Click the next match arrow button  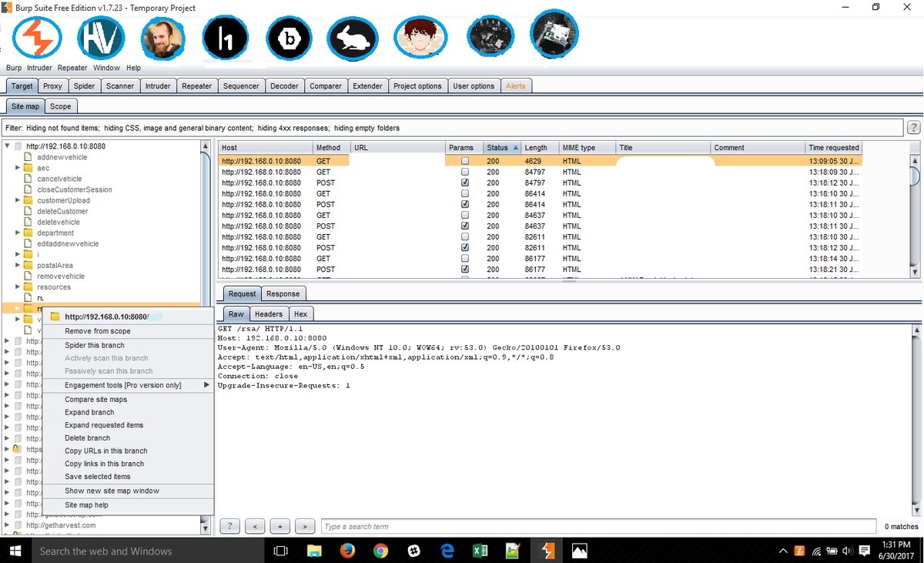tap(306, 526)
